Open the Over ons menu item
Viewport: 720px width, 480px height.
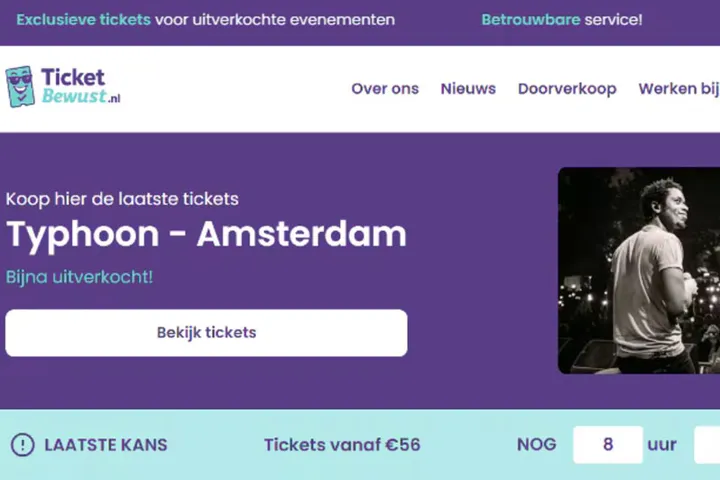coord(385,89)
